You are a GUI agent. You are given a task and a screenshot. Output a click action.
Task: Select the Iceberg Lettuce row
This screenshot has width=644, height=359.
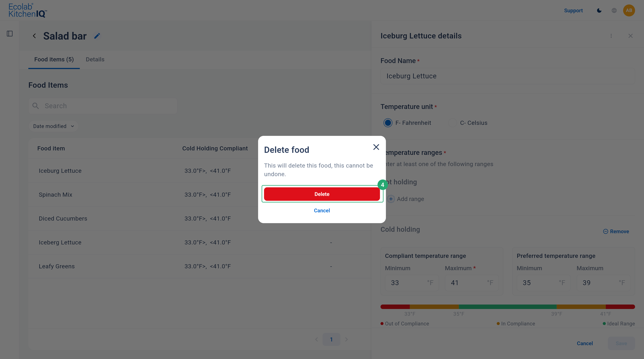point(200,243)
